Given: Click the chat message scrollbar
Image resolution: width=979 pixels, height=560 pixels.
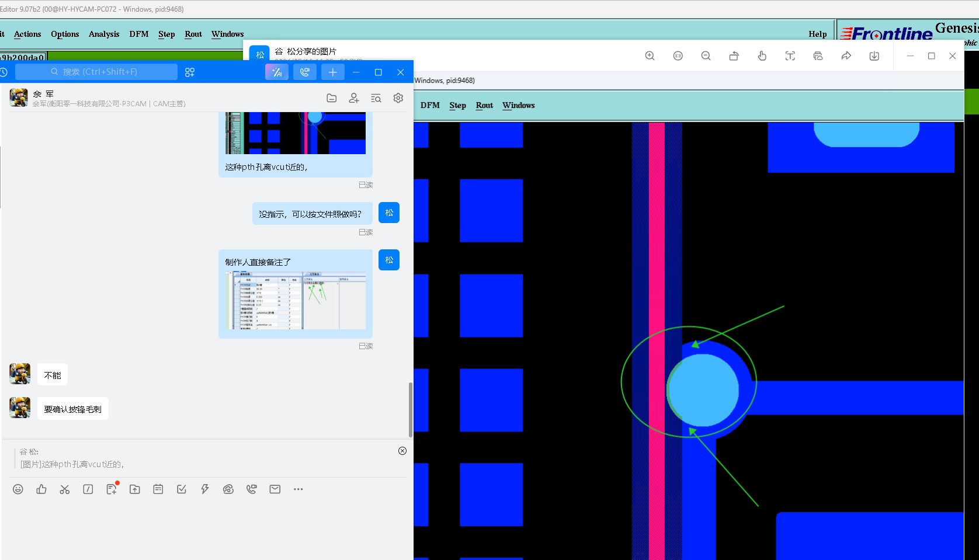Looking at the screenshot, I should tap(410, 409).
